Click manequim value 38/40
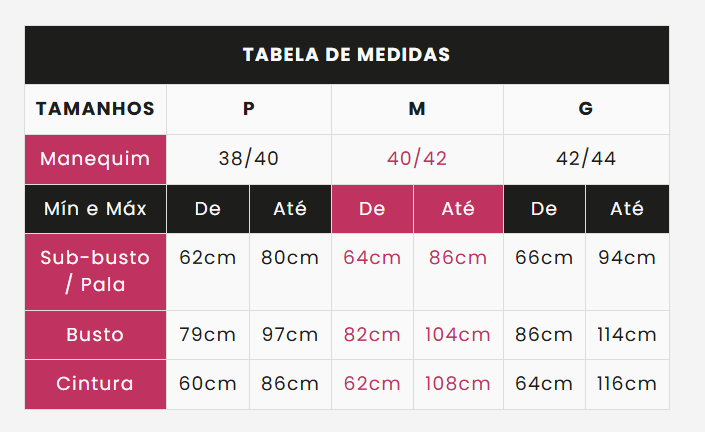Screen dimensions: 705x432 click(x=249, y=159)
